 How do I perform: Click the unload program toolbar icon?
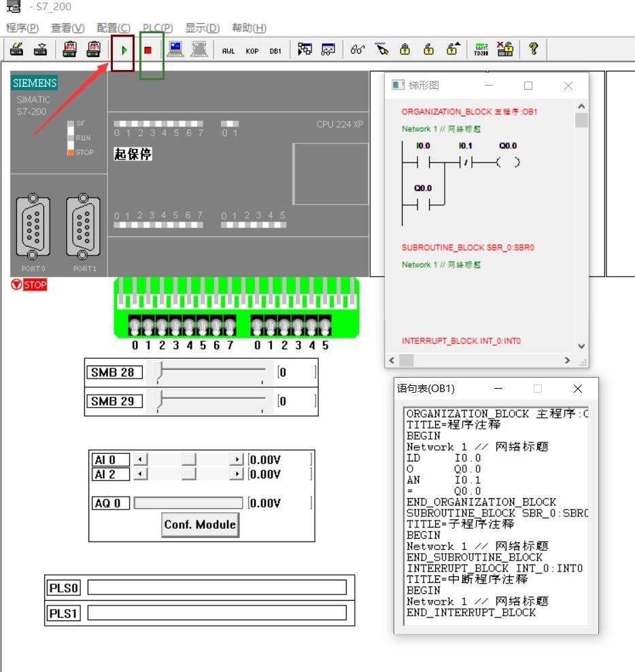[40, 50]
